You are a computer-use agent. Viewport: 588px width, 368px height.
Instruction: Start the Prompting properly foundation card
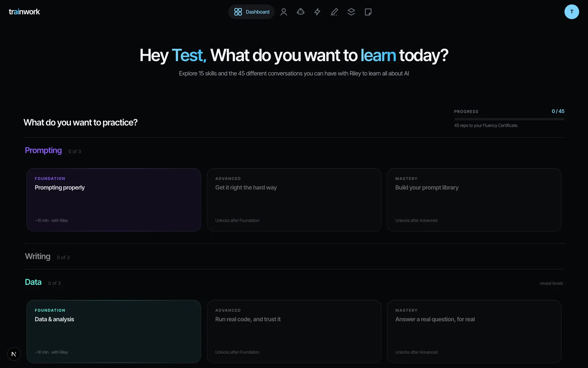(x=114, y=200)
